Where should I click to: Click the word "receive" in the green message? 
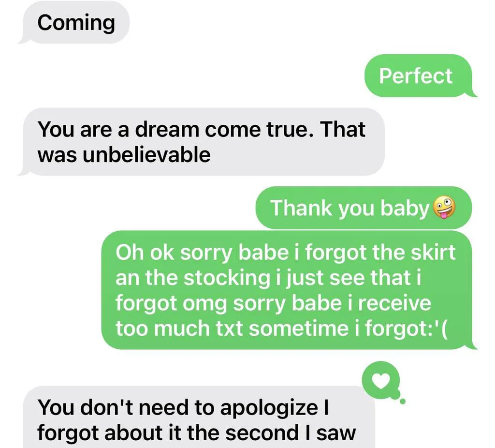[394, 303]
